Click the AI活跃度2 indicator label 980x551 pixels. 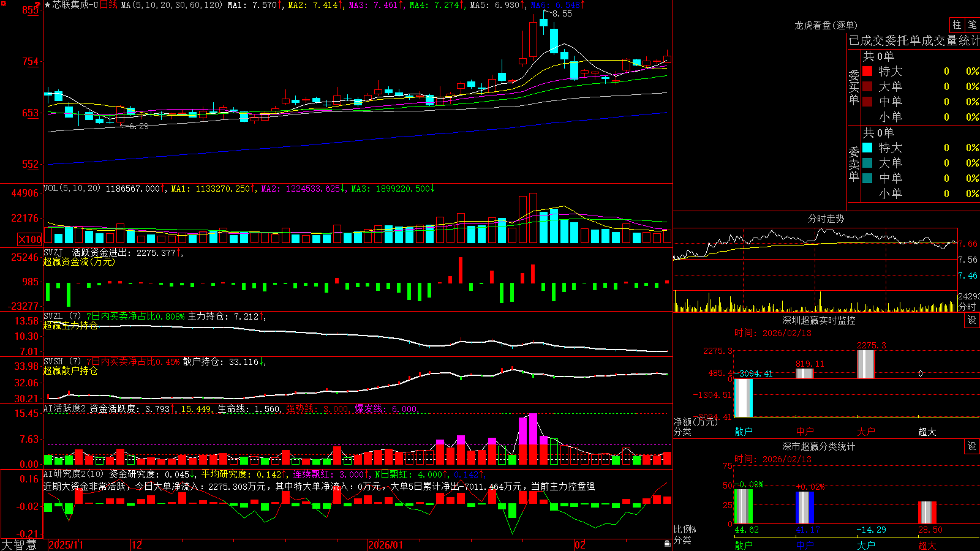(x=64, y=408)
